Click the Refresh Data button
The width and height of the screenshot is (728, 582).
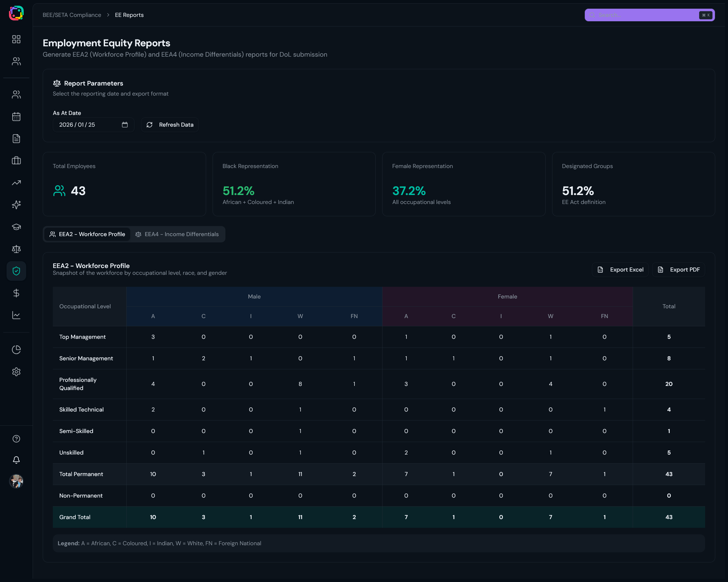pyautogui.click(x=170, y=125)
